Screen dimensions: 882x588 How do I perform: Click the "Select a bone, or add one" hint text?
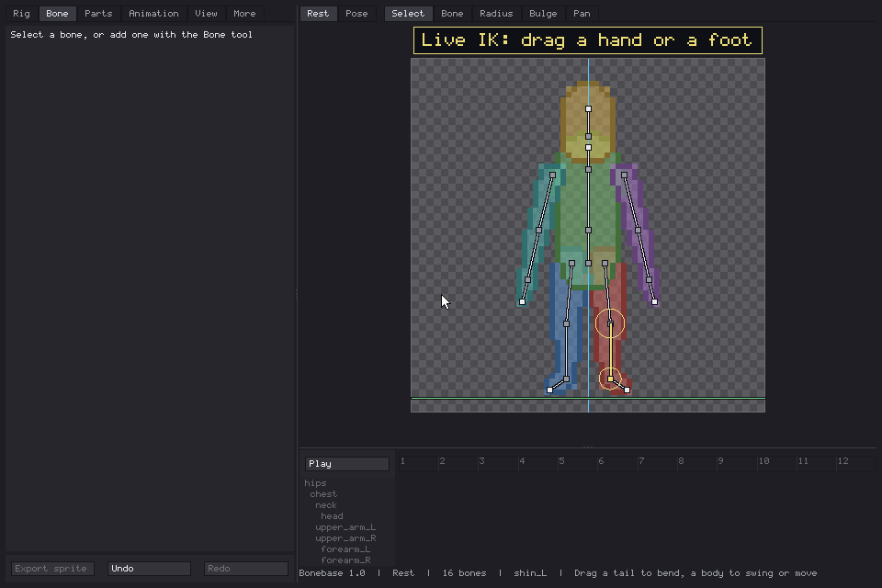coord(131,35)
